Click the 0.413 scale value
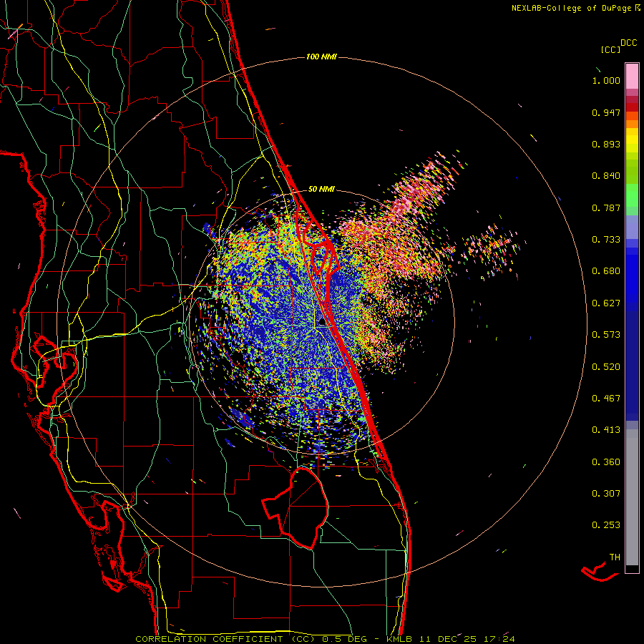The width and height of the screenshot is (644, 644). [606, 430]
